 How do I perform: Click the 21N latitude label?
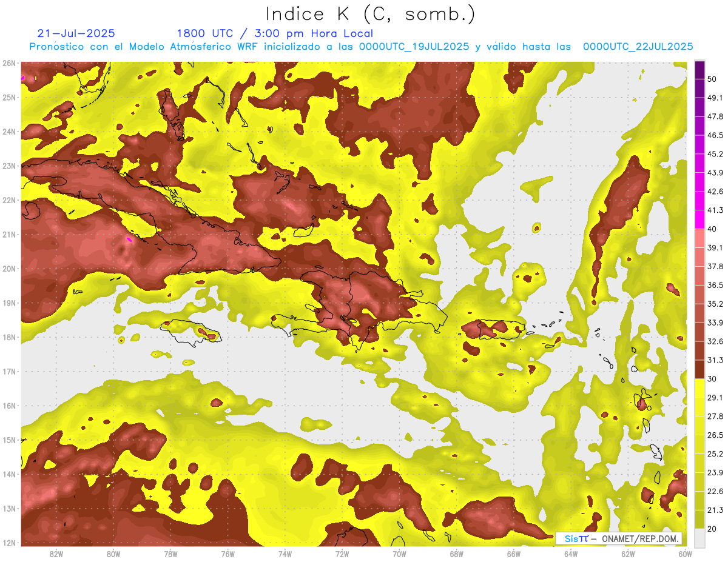[x=9, y=235]
